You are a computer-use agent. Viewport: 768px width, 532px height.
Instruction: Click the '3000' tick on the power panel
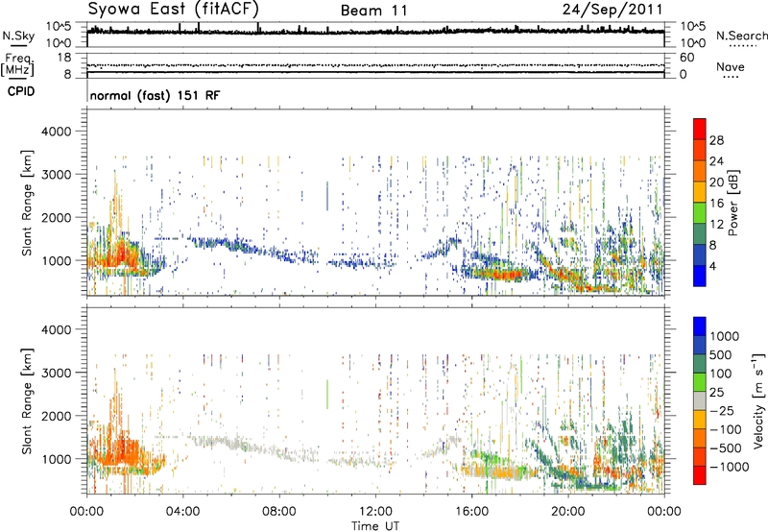[x=56, y=175]
